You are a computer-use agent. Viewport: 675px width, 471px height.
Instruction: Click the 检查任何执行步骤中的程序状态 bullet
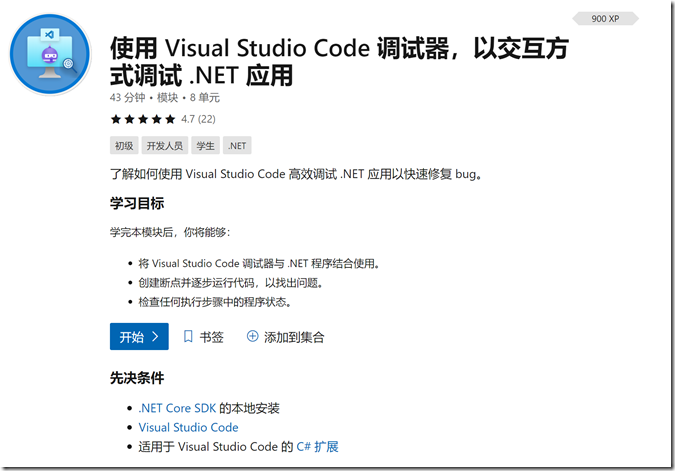[x=215, y=302]
